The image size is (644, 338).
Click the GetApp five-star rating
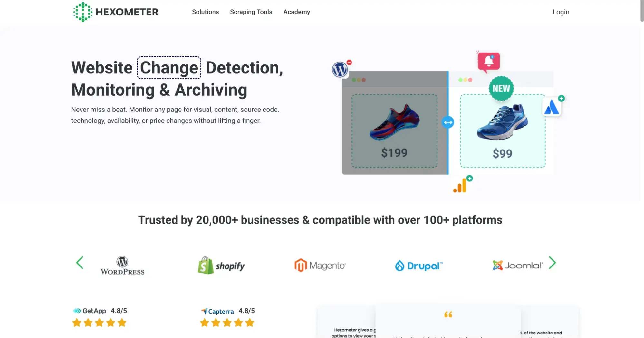coord(99,323)
